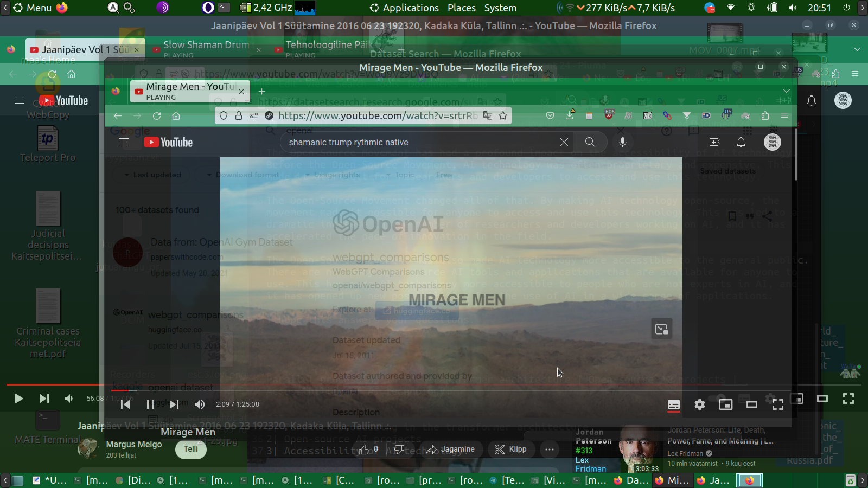Subscribe with the Telli button
The image size is (868, 488).
pos(191,449)
